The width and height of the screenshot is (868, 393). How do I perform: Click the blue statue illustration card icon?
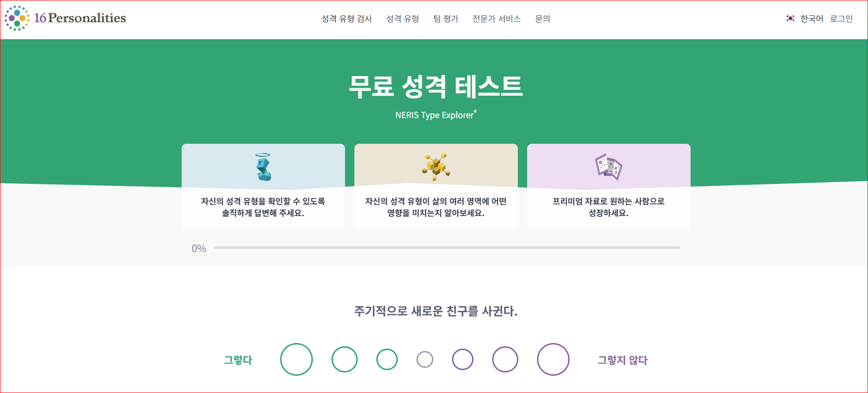click(x=263, y=166)
